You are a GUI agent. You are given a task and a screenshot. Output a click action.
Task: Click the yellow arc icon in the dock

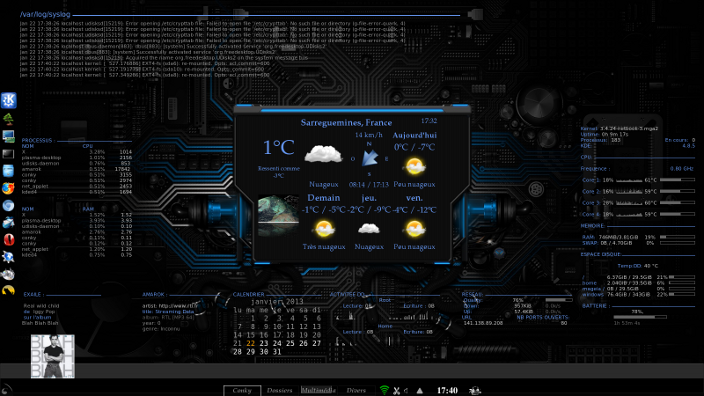(x=8, y=291)
